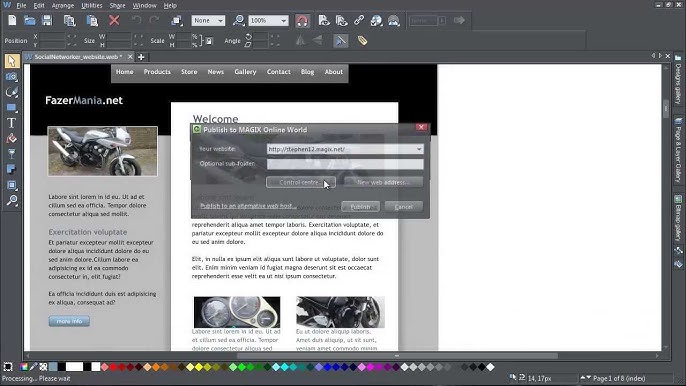Open a file with the folder icon

29,20
